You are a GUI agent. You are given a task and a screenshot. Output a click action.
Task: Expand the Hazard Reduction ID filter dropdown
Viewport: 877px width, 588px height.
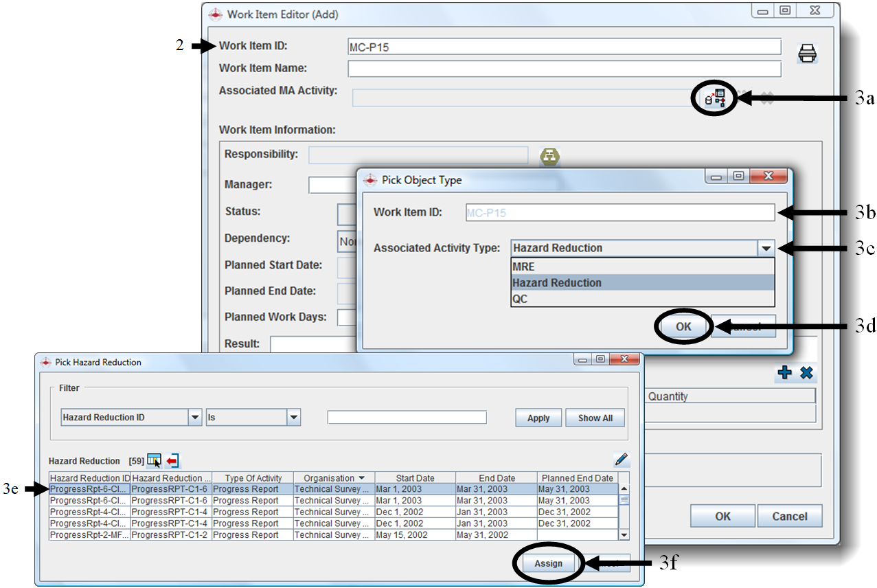pos(195,417)
